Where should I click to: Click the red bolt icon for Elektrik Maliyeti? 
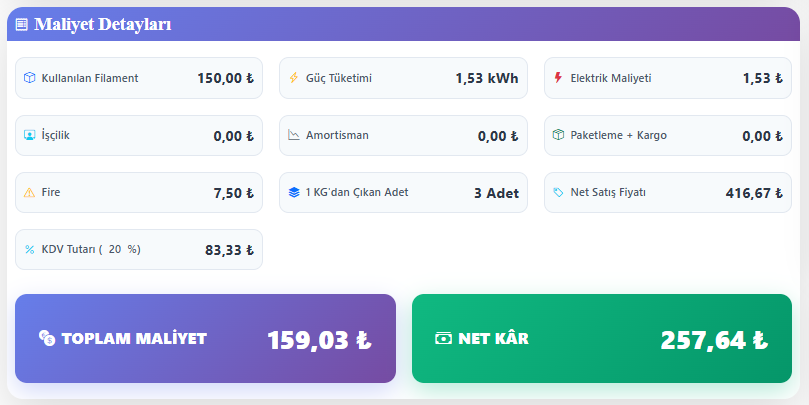[558, 78]
